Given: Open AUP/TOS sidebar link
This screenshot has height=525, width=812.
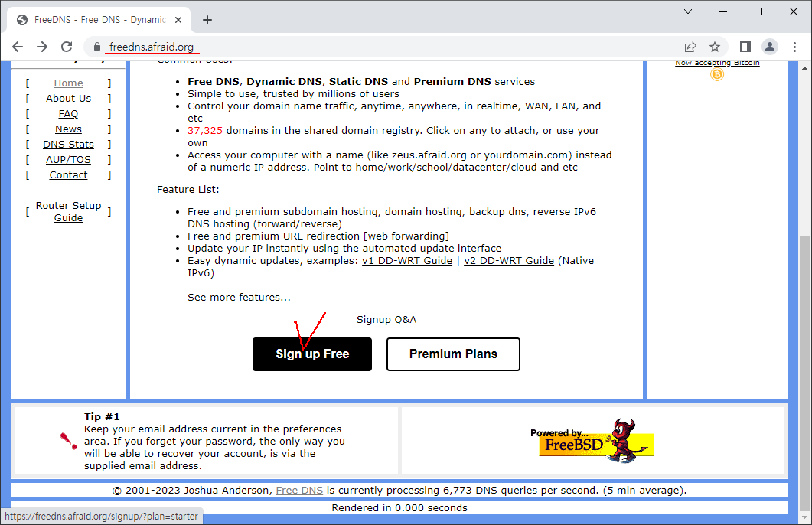Looking at the screenshot, I should [x=68, y=160].
